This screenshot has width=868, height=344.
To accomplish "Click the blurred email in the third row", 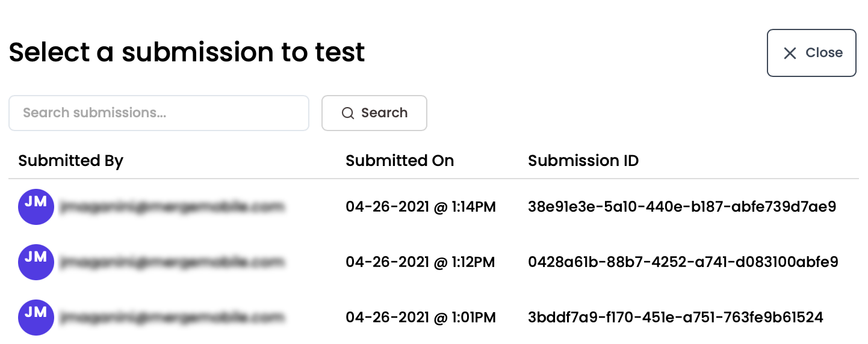I will point(172,317).
